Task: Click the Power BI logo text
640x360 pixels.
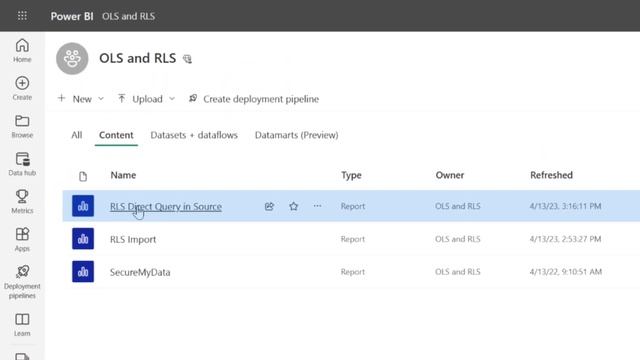Action: [72, 16]
